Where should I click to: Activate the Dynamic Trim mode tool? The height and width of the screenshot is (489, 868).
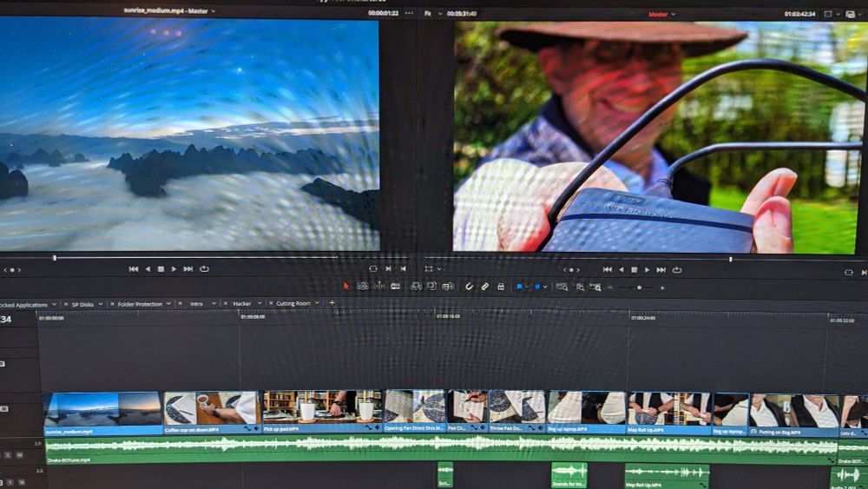pos(380,287)
